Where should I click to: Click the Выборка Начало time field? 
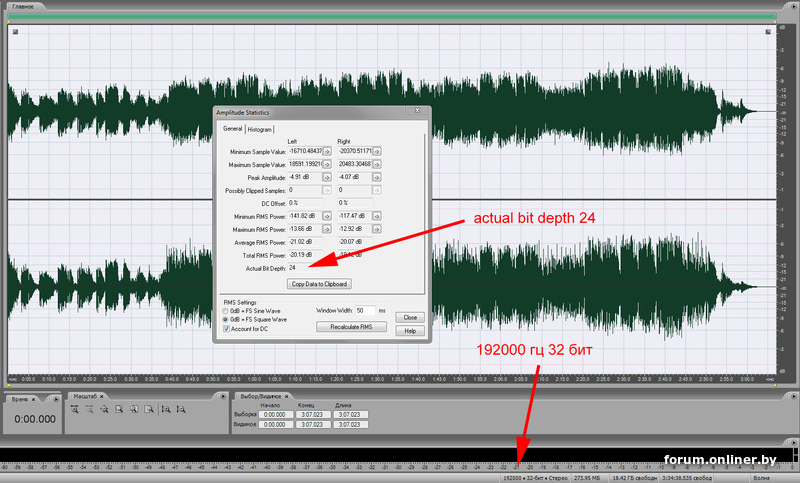[x=276, y=415]
